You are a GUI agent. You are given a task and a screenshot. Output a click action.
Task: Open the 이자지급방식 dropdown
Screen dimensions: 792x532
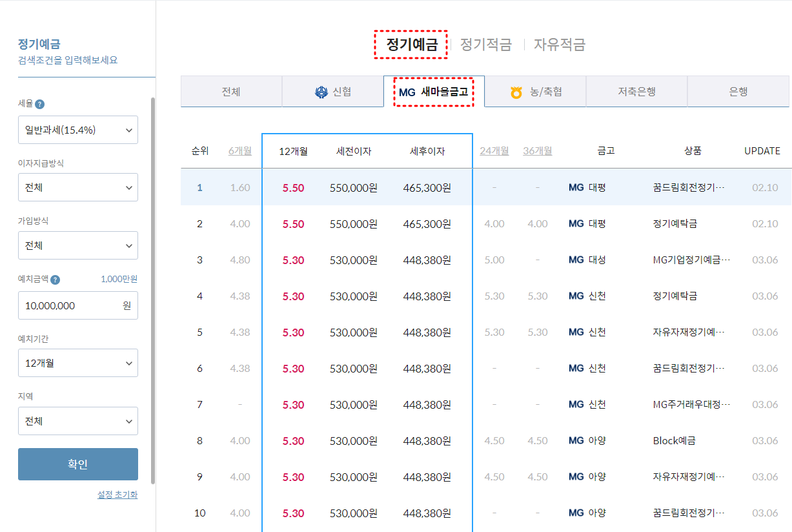pyautogui.click(x=78, y=187)
